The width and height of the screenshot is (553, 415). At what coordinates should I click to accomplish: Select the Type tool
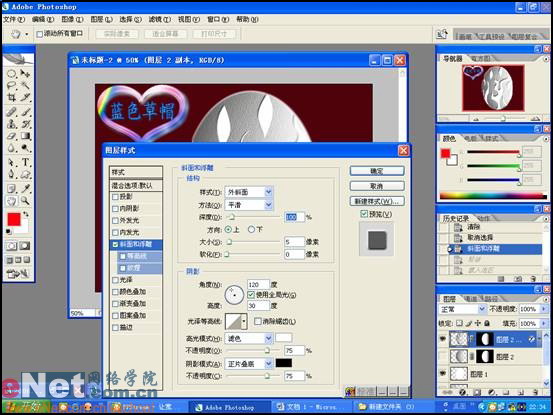(25, 163)
